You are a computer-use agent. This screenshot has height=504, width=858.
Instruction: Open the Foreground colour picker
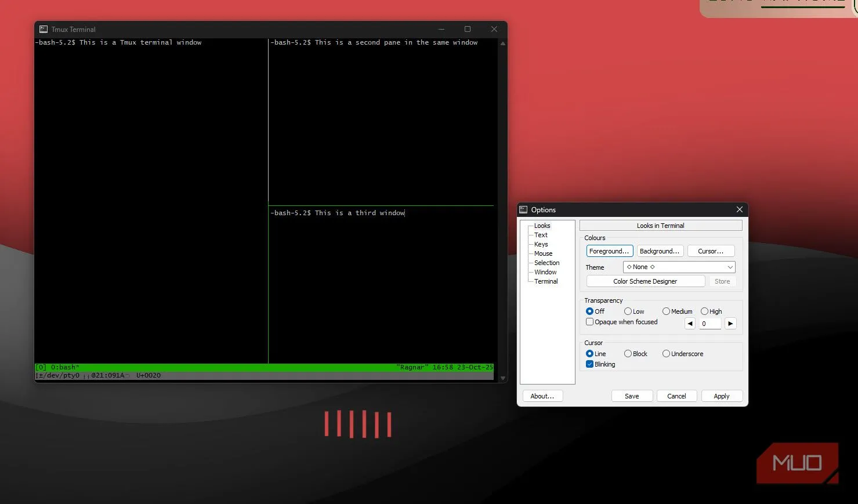click(609, 251)
